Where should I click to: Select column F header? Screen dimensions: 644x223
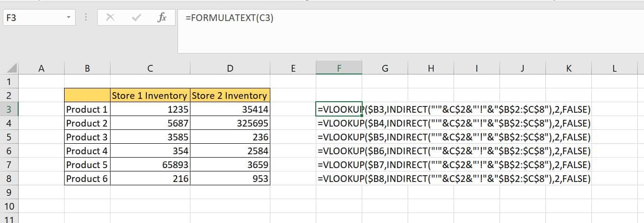pyautogui.click(x=339, y=68)
